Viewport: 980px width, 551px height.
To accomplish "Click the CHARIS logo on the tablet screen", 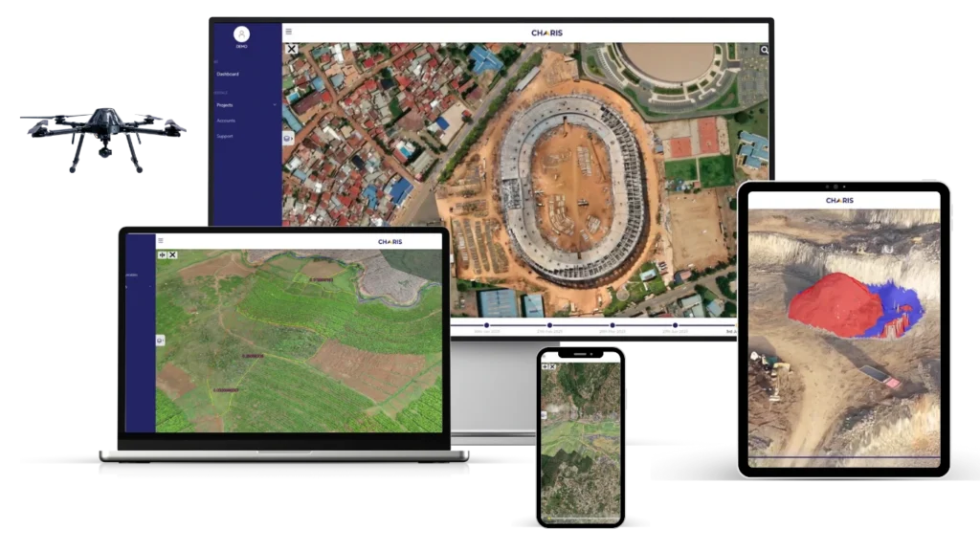I will click(x=839, y=200).
